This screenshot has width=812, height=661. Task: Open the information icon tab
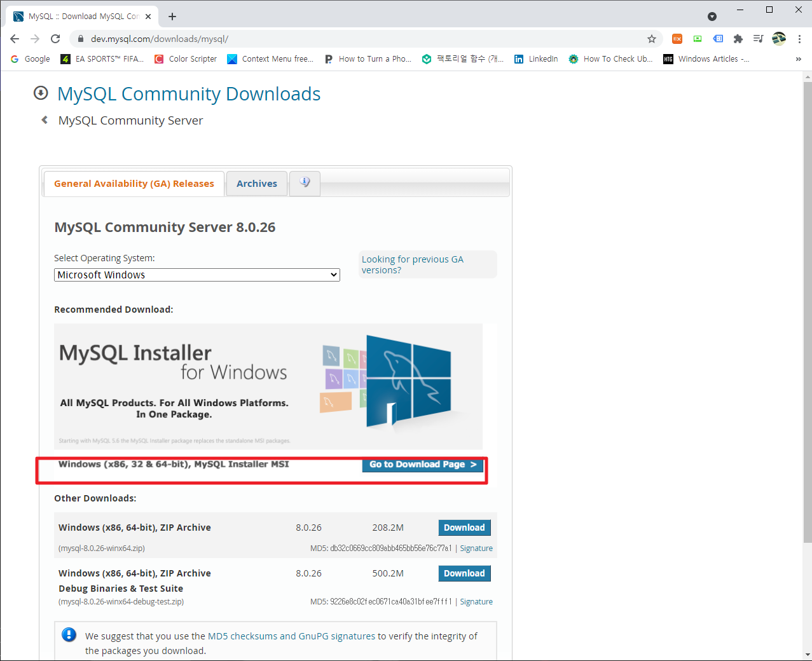(305, 183)
